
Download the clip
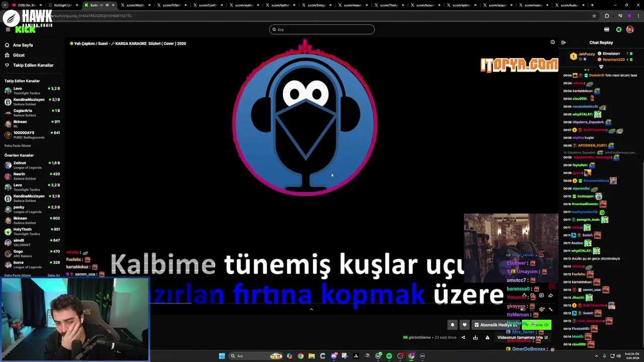click(x=475, y=337)
